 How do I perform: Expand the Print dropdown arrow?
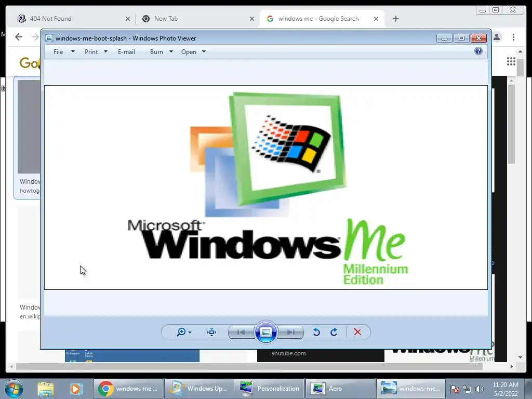pos(105,51)
